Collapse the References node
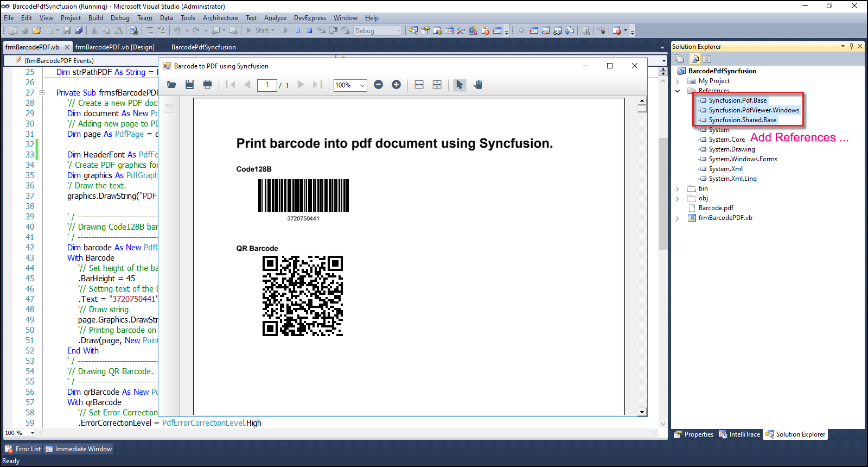This screenshot has width=868, height=467. point(678,91)
